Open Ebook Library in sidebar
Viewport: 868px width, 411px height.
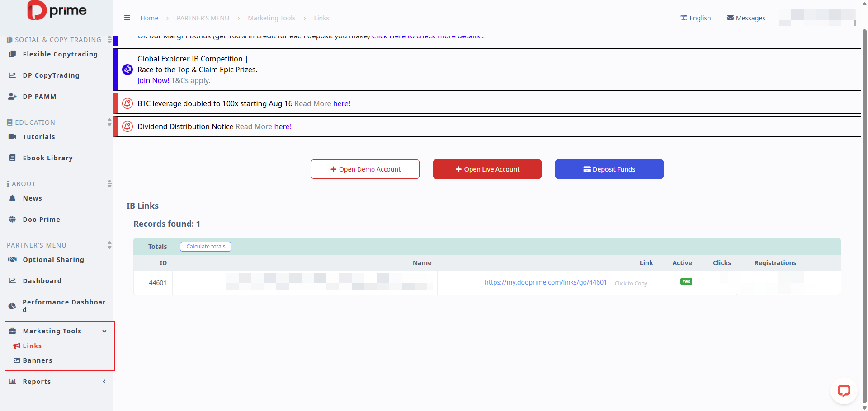(48, 158)
